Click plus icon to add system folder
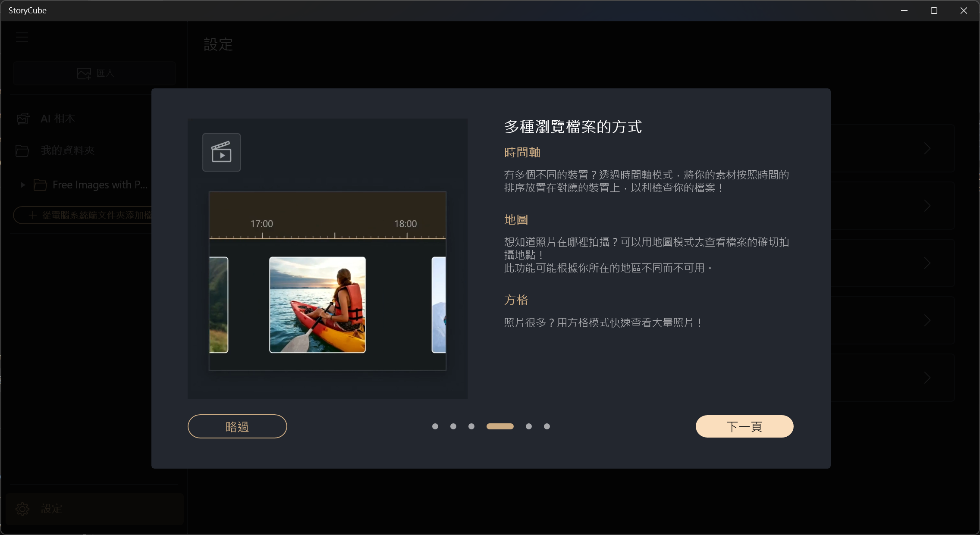 (33, 215)
